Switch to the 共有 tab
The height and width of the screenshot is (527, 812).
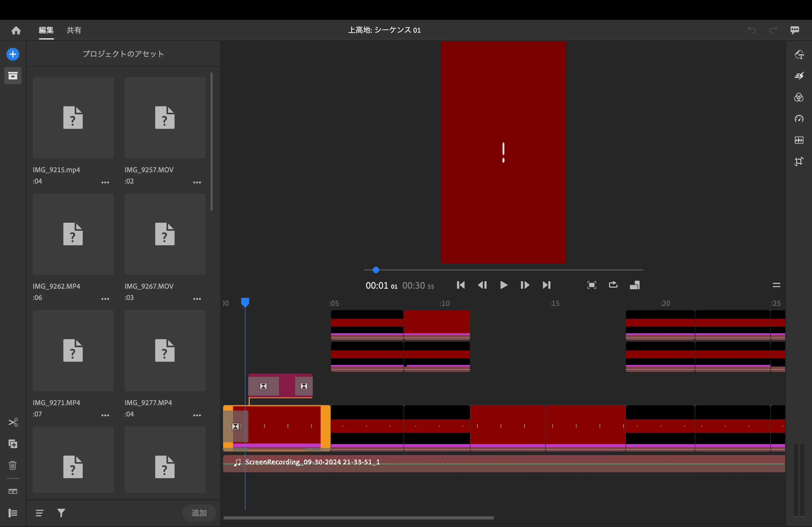tap(74, 30)
